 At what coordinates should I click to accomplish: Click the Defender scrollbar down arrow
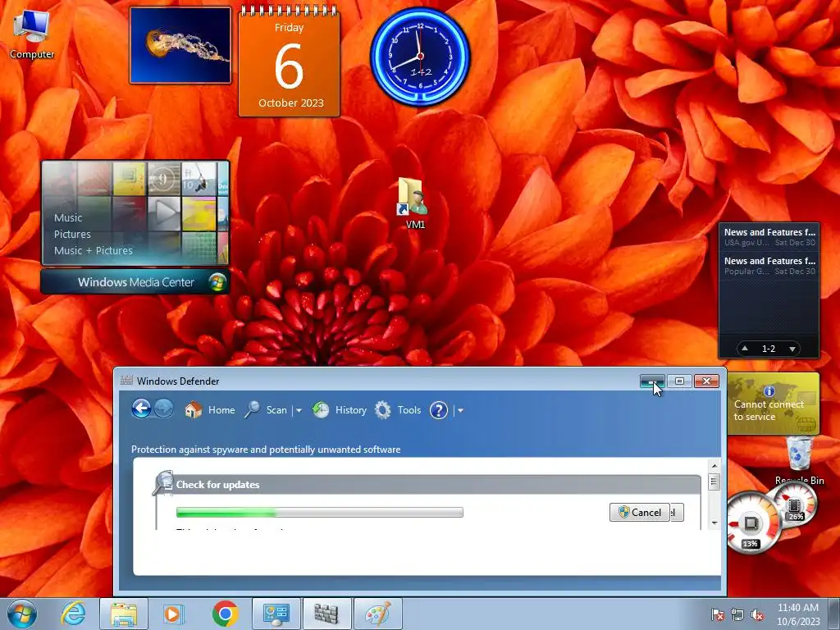pyautogui.click(x=714, y=523)
